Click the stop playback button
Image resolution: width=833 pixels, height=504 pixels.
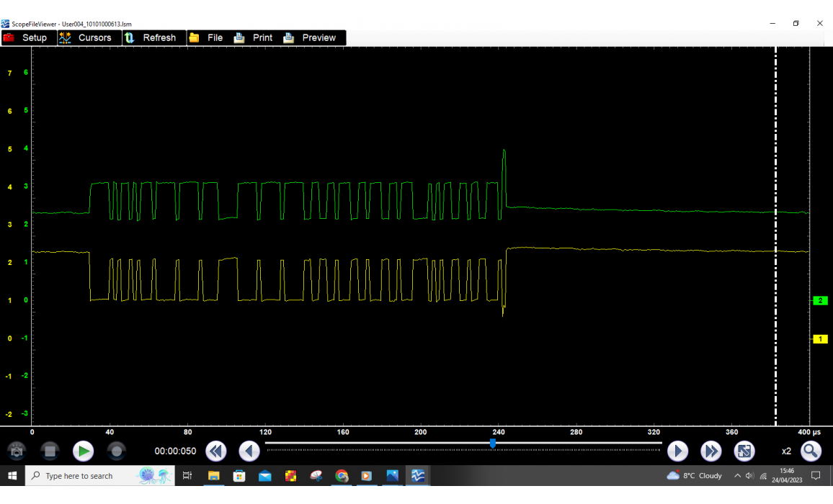point(50,451)
